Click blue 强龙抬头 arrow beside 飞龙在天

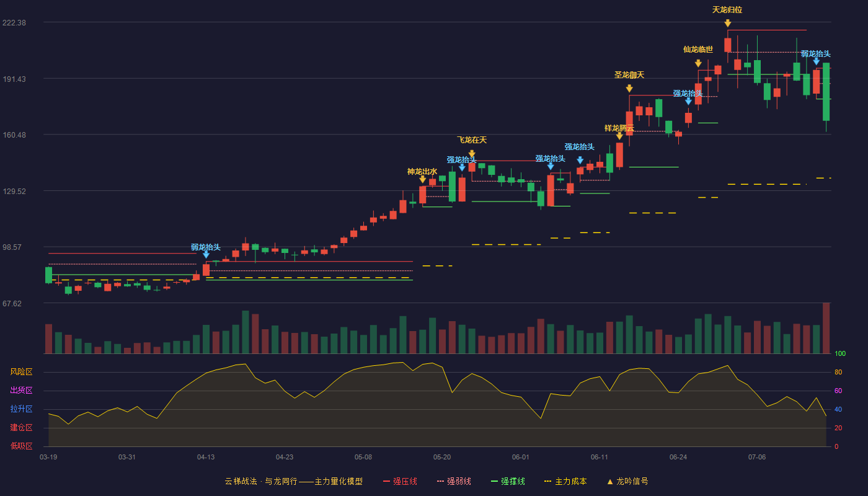tap(462, 167)
